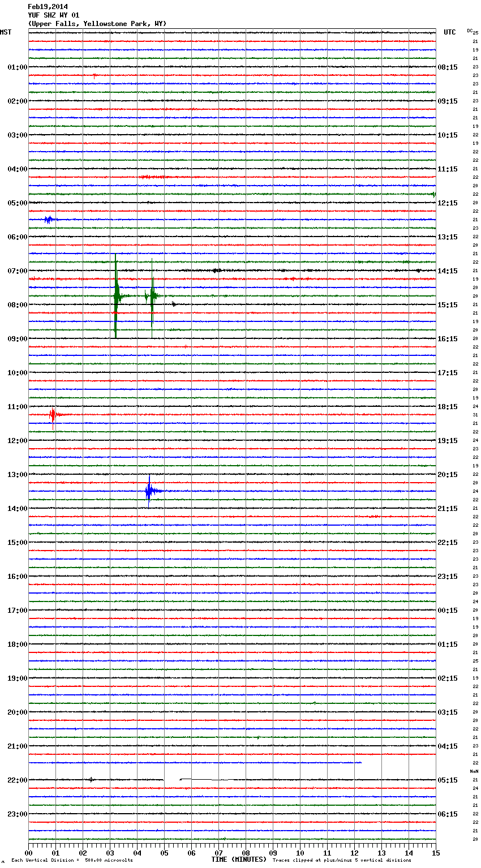This screenshot has height=868, width=481.
Task: Click the 00:15 UTC time label
Action: [448, 611]
